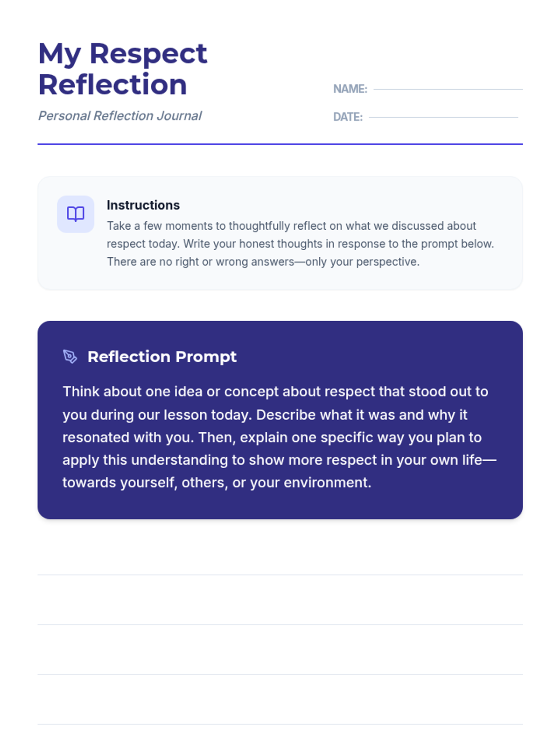
Task: Click the DATE: label
Action: (348, 117)
